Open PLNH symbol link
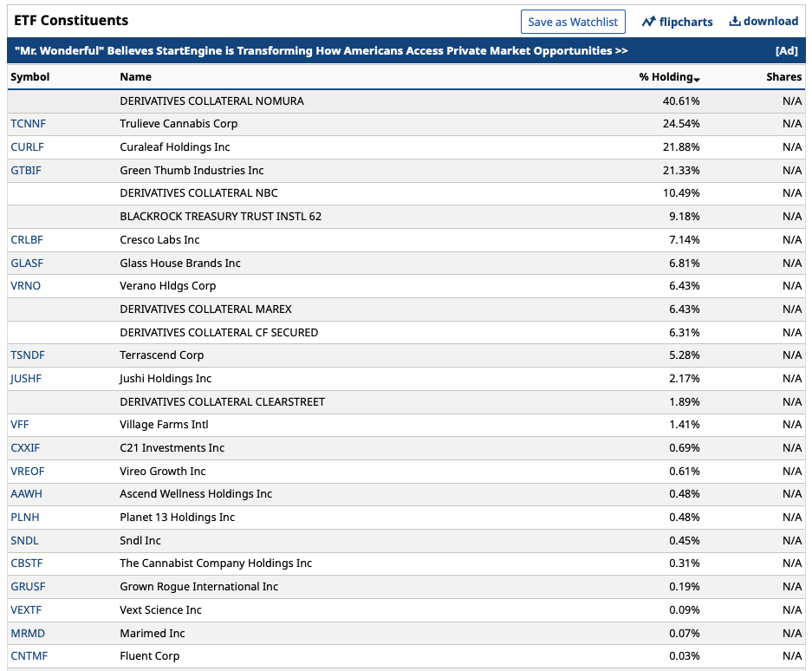 (x=25, y=518)
